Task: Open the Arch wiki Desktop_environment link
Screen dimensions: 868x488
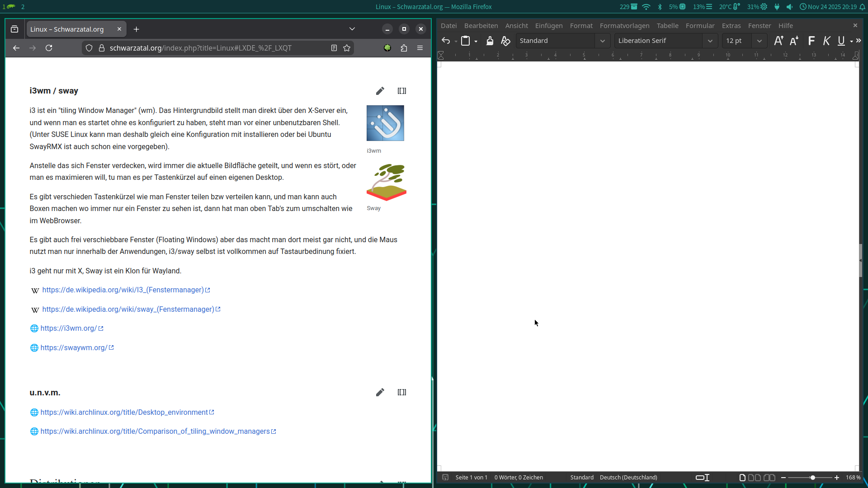Action: coord(124,412)
